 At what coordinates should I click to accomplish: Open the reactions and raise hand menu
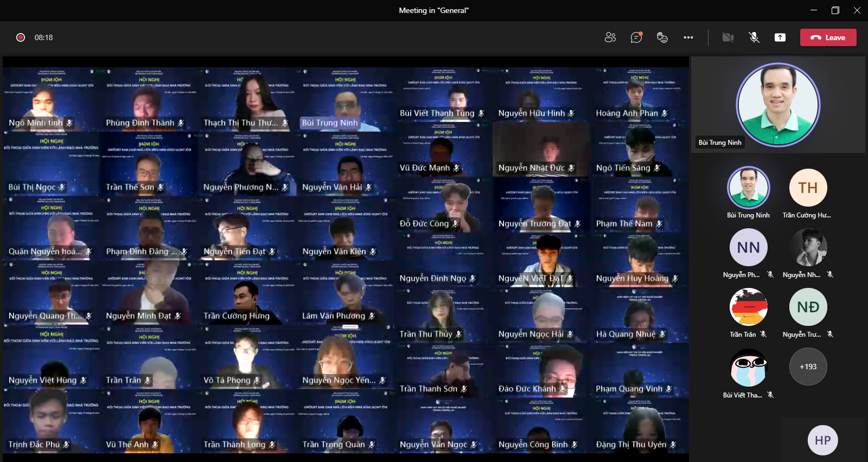662,37
